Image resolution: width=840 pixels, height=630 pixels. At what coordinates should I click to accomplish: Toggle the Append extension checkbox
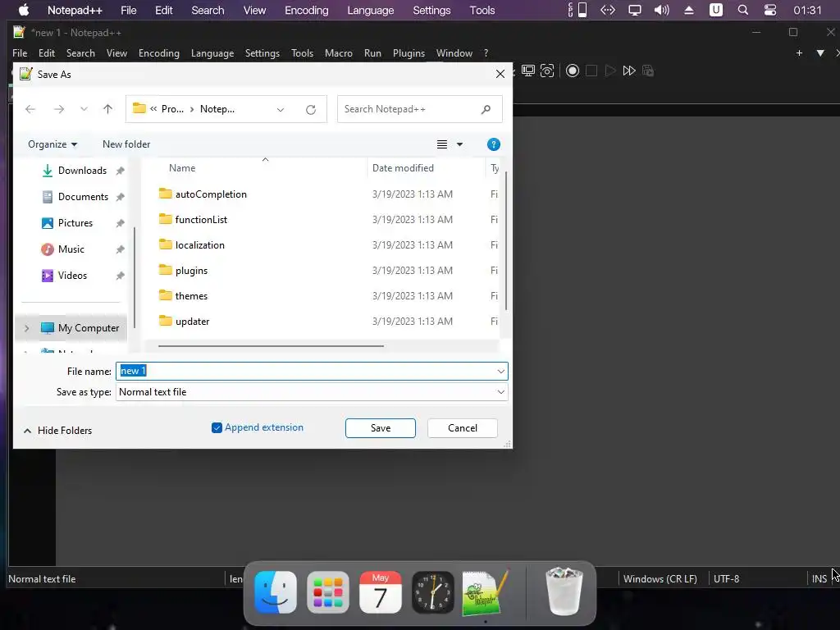[217, 427]
